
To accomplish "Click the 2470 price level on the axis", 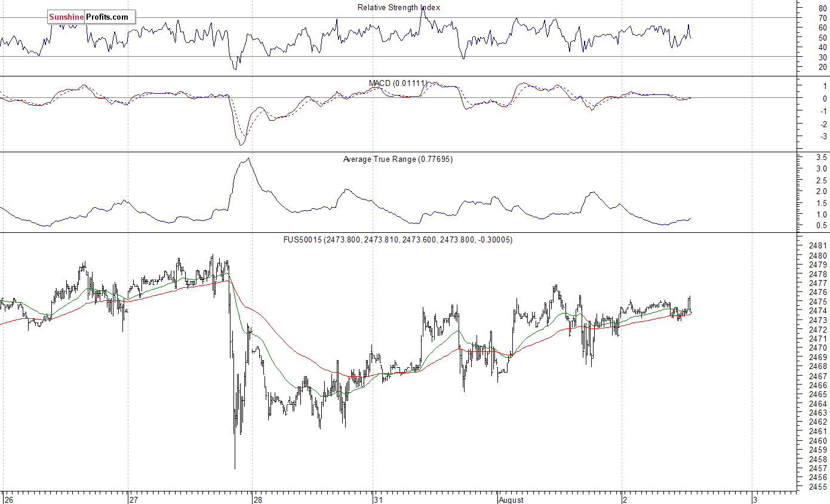I will pos(818,348).
